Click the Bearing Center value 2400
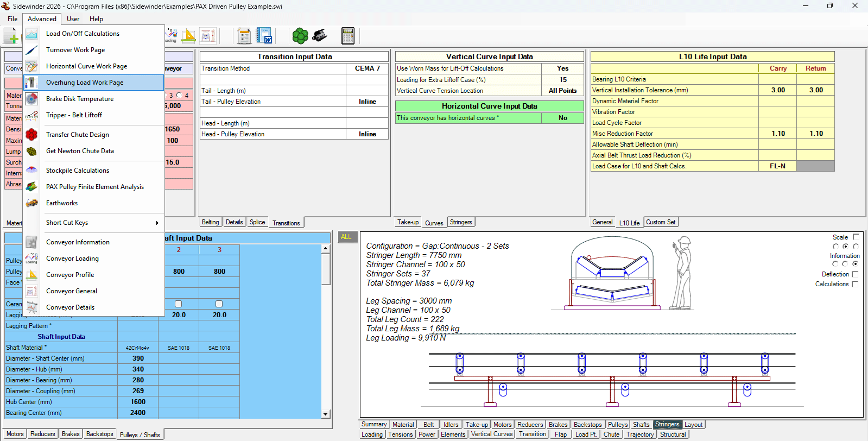Viewport: 868px width, 441px height. pyautogui.click(x=138, y=413)
